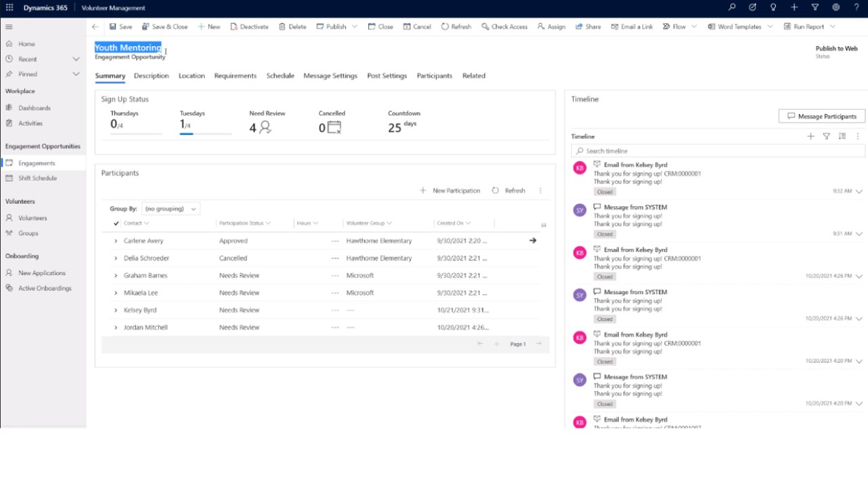Click the plus quick create icon

click(x=794, y=7)
